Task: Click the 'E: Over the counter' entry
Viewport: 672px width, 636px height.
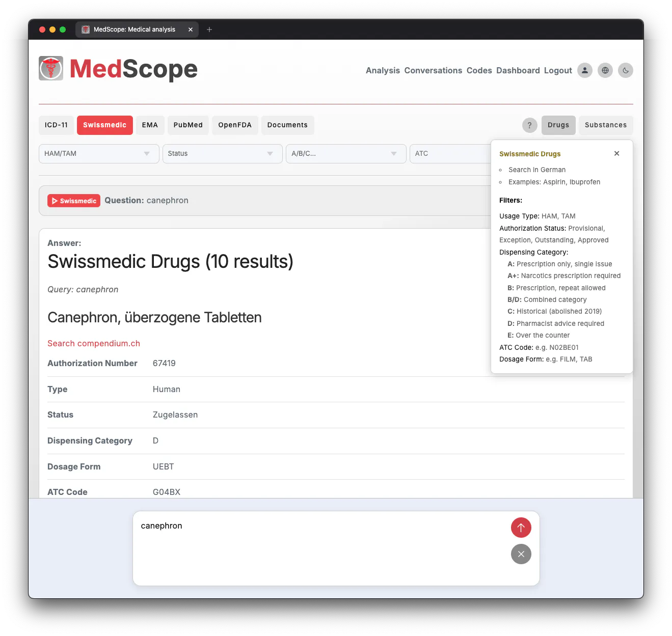Action: [x=539, y=336]
